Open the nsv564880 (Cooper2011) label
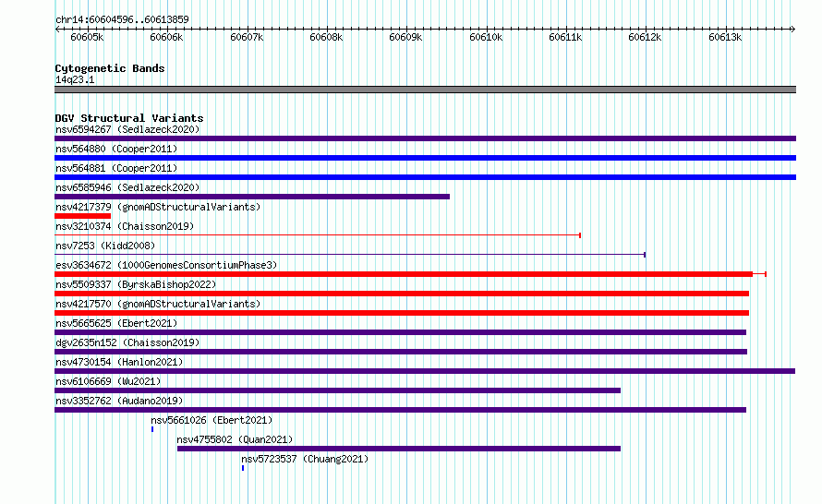 [116, 149]
